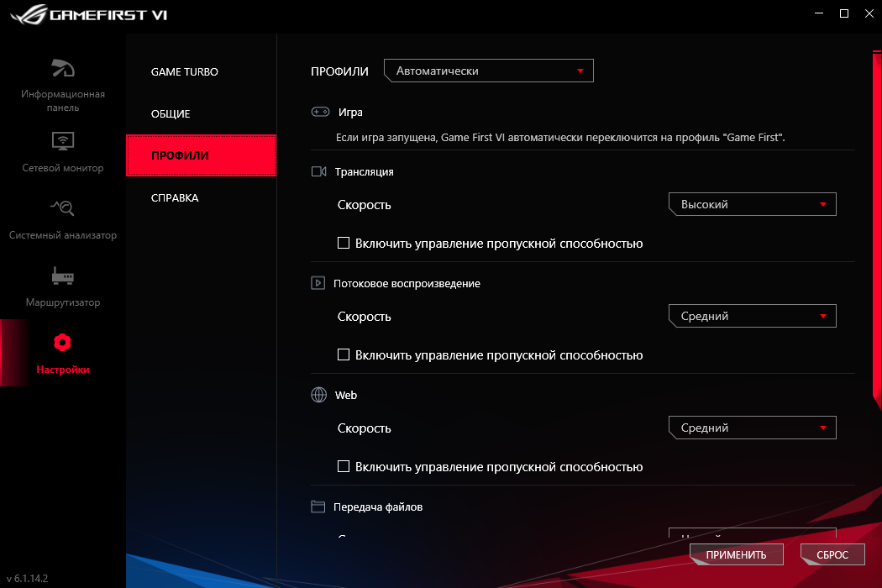This screenshot has height=588, width=882.
Task: Enable bandwidth management for Web
Action: click(x=343, y=466)
